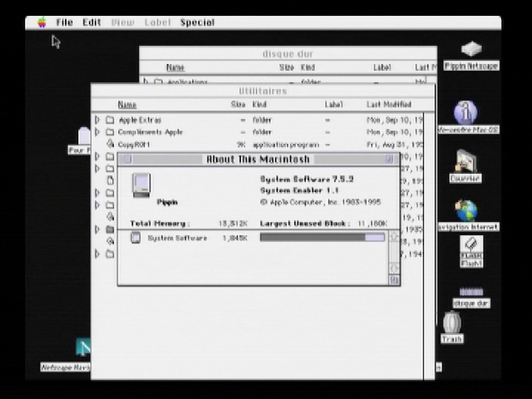This screenshot has height=399, width=532.
Task: Select the Courrier desktop icon
Action: coord(465,161)
